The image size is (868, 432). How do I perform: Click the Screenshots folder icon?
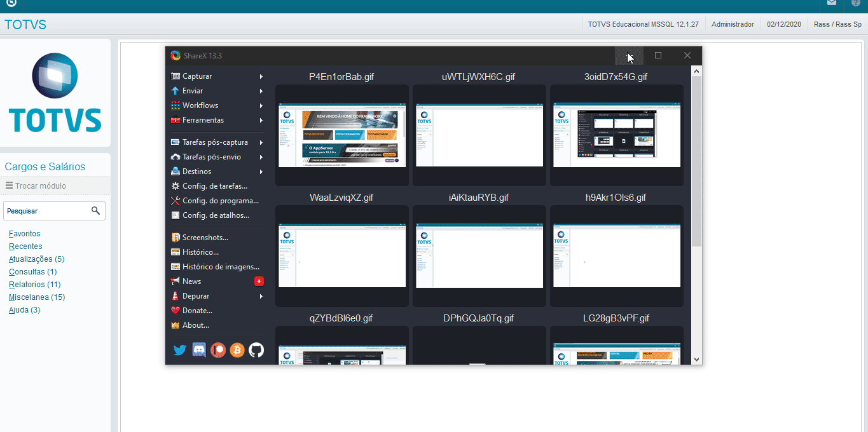tap(176, 238)
